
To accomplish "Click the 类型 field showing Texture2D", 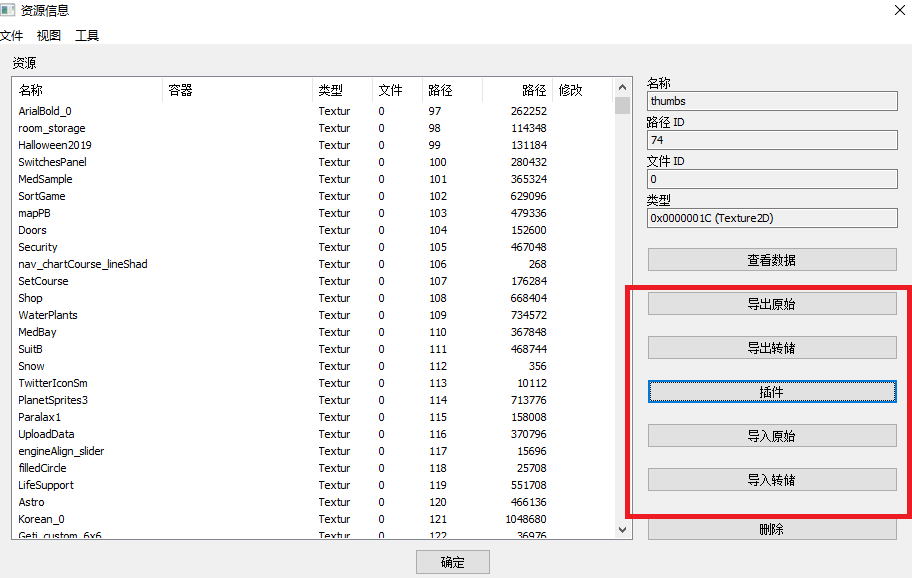I will 772,219.
